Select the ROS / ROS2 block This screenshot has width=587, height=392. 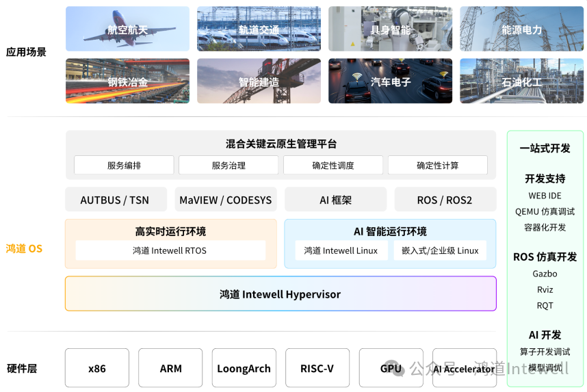[445, 200]
